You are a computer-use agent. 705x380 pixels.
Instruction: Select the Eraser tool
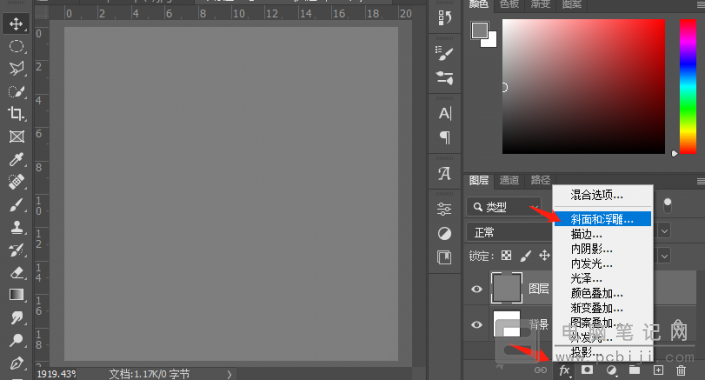point(16,273)
